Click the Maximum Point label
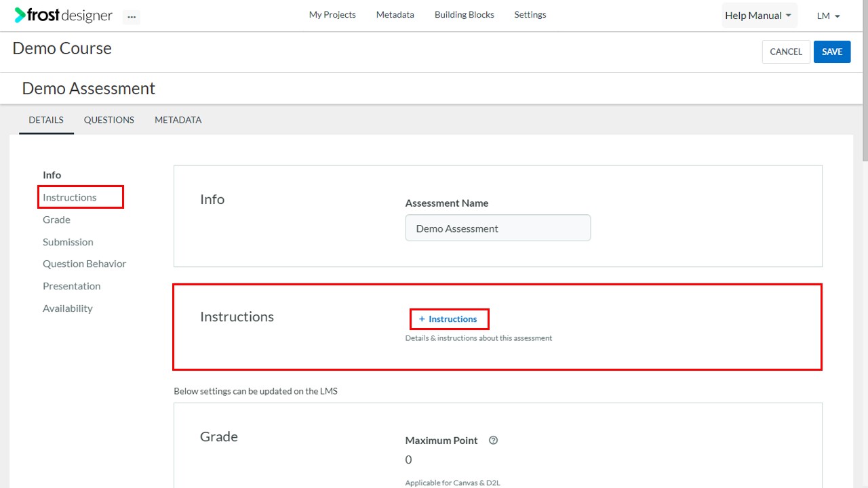Screen dimensions: 868x488 click(441, 441)
